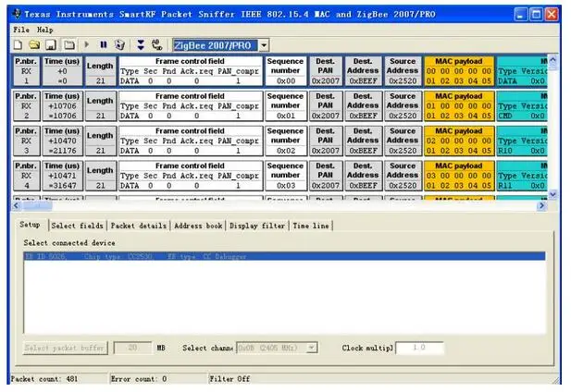The height and width of the screenshot is (392, 571).
Task: Open the Help menu
Action: pyautogui.click(x=44, y=30)
